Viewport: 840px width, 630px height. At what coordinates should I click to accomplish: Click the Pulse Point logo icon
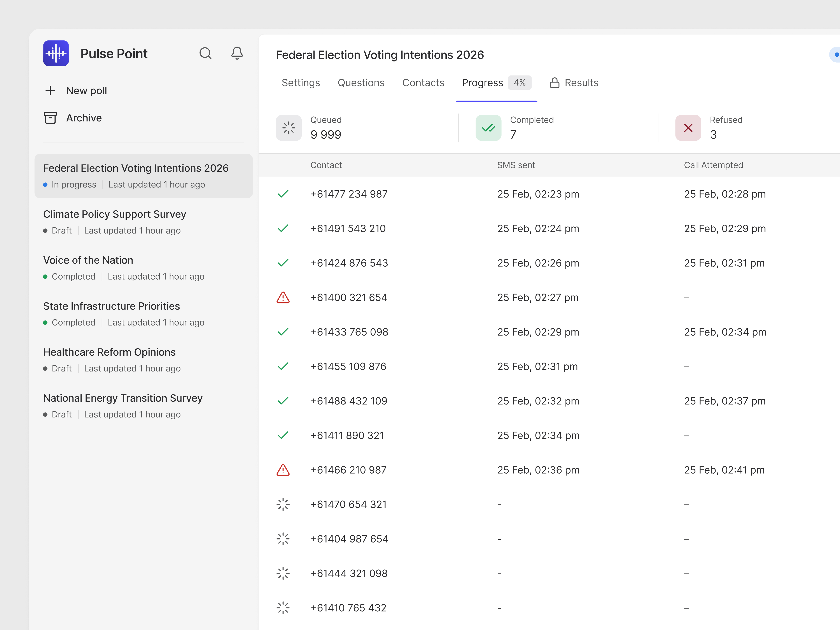(x=56, y=53)
